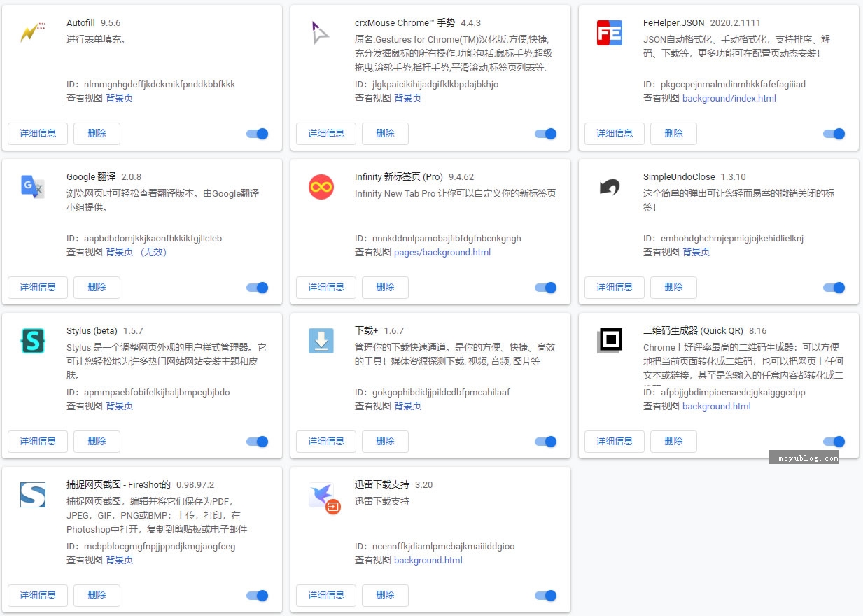Screen dimensions: 863x616
Task: Open 详细信息 for FeHelper.JSON
Action: click(x=615, y=133)
